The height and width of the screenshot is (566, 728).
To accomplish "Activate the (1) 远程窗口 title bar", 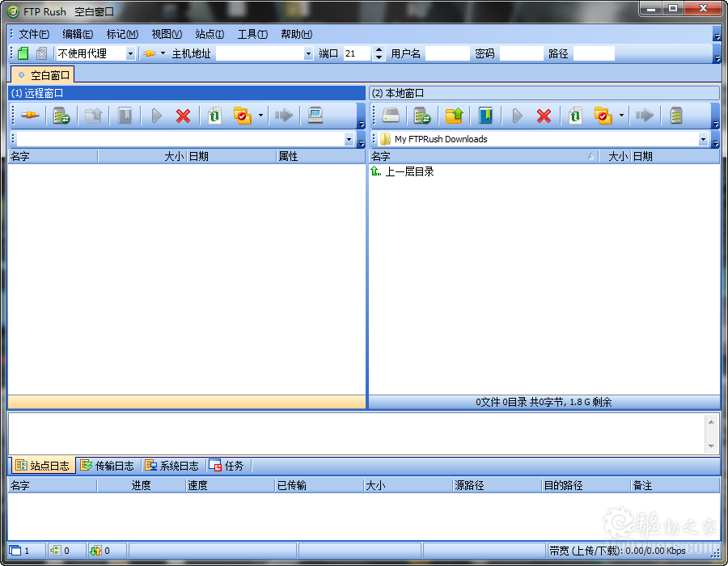I will [187, 93].
